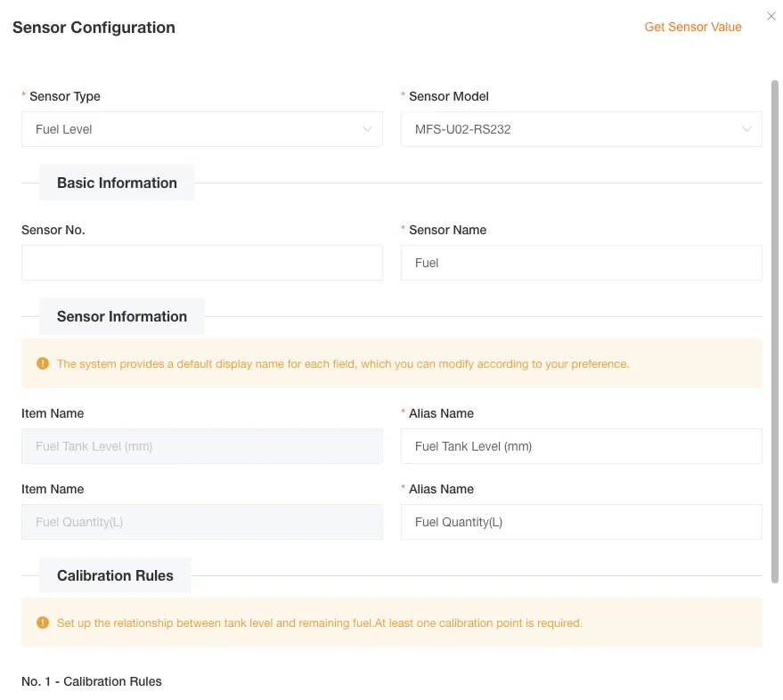Select the Sensor Information section header
Screen dimensions: 783x700
coord(122,316)
